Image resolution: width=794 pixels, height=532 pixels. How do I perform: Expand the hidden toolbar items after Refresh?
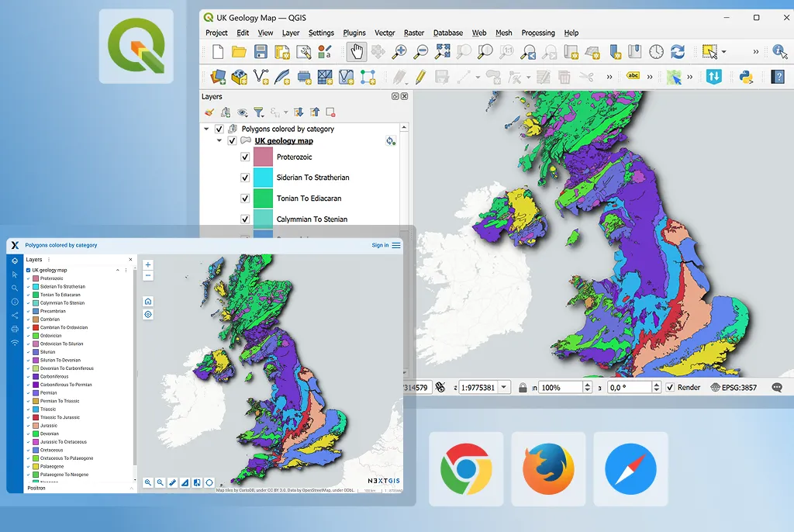(x=755, y=52)
